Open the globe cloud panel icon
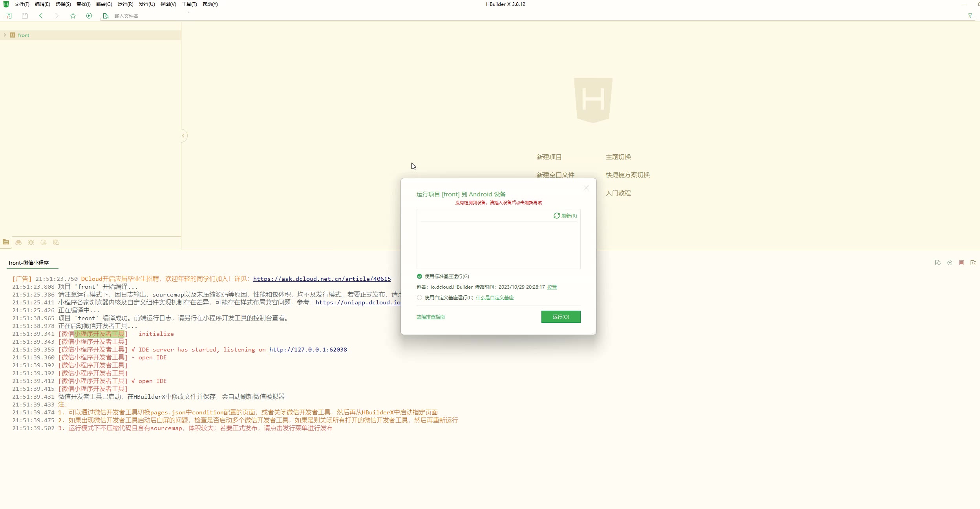 (x=56, y=242)
